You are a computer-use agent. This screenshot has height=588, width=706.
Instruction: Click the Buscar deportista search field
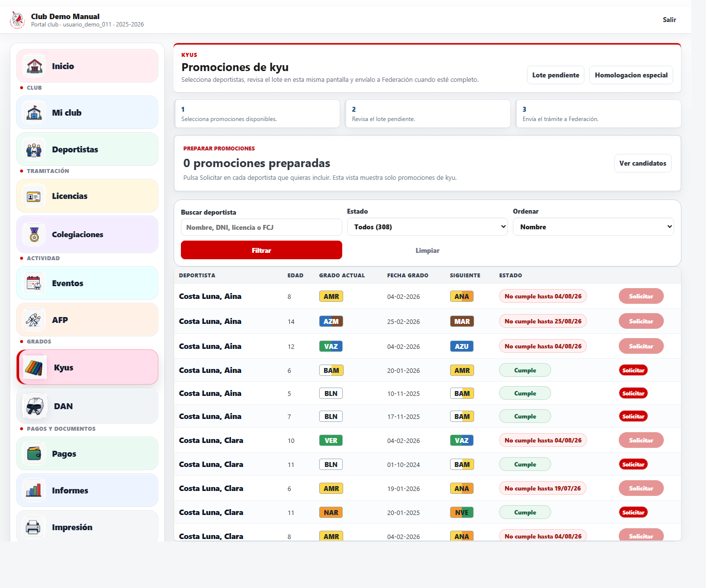261,227
